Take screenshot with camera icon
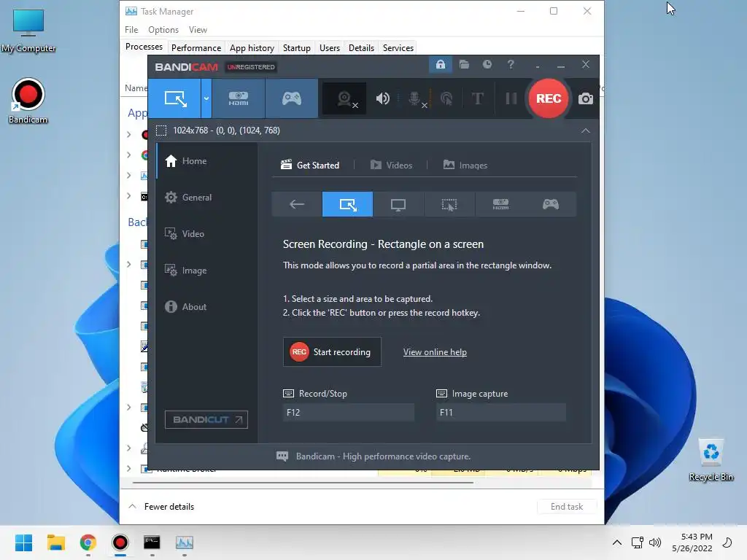Screen dimensions: 747x560 586,98
